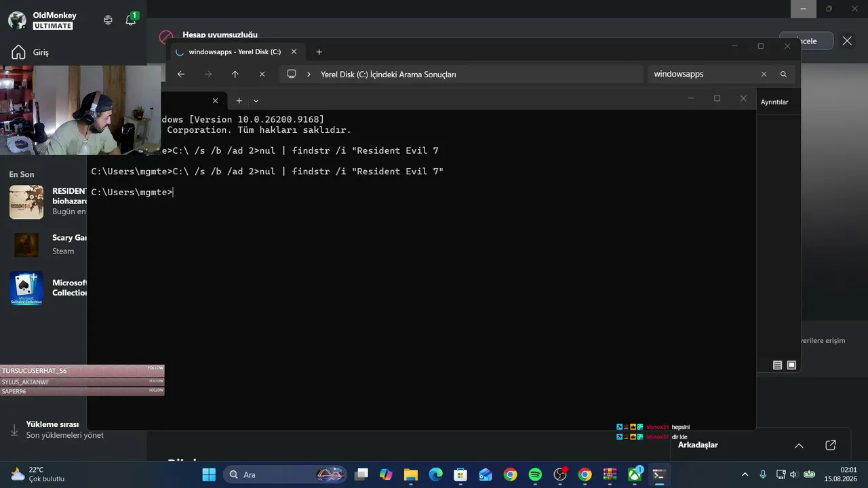
Task: Run search with the magnifier icon
Action: click(783, 74)
